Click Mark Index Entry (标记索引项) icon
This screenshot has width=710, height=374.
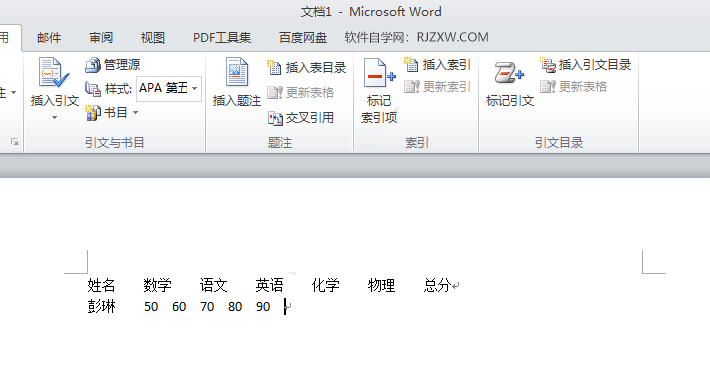click(379, 72)
